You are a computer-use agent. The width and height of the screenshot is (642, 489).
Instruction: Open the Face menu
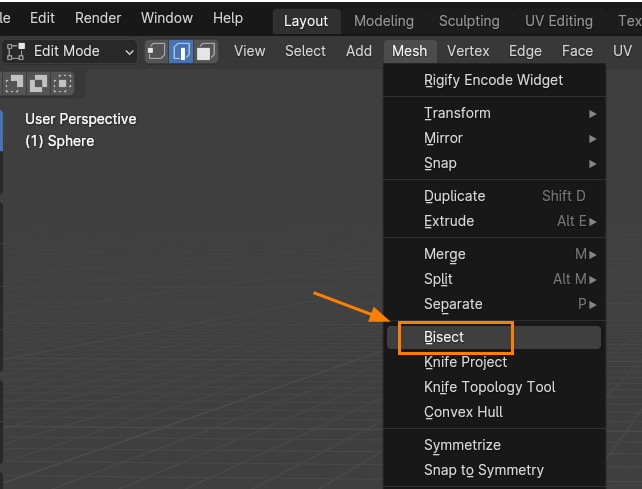pyautogui.click(x=577, y=51)
